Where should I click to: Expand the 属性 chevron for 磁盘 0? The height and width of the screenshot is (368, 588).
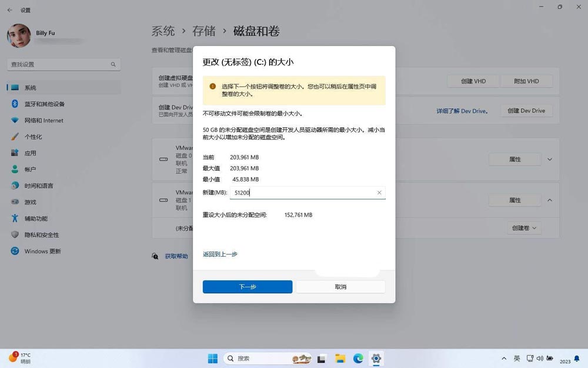click(549, 159)
